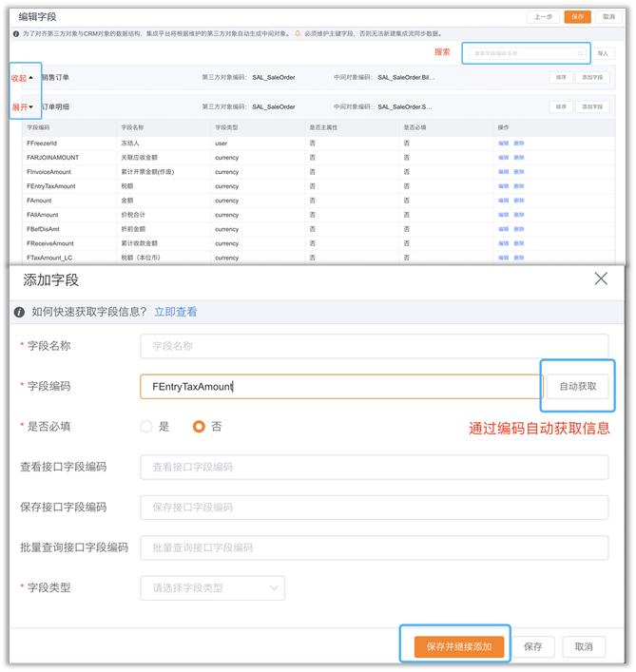Image resolution: width=636 pixels, height=672 pixels.
Task: Click 保存并继续添加 orange button
Action: tap(458, 646)
